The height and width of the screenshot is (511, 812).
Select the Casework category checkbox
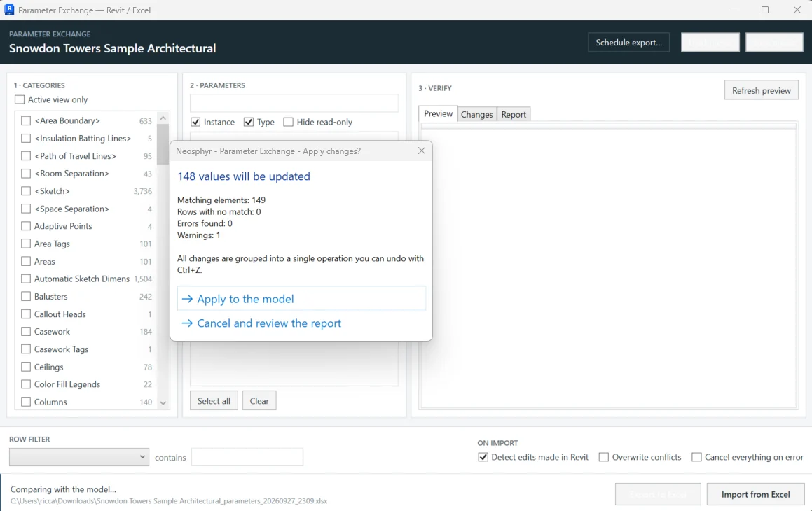pos(26,332)
